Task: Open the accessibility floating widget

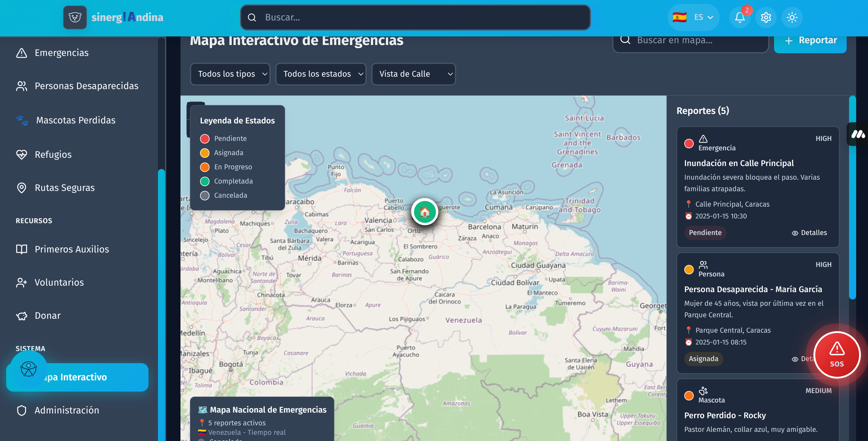Action: (x=29, y=369)
